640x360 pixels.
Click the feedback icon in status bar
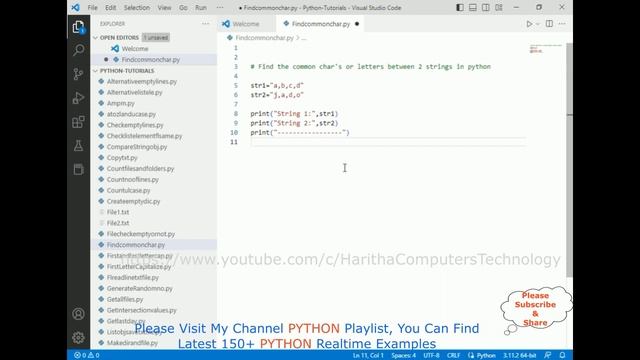(547, 355)
